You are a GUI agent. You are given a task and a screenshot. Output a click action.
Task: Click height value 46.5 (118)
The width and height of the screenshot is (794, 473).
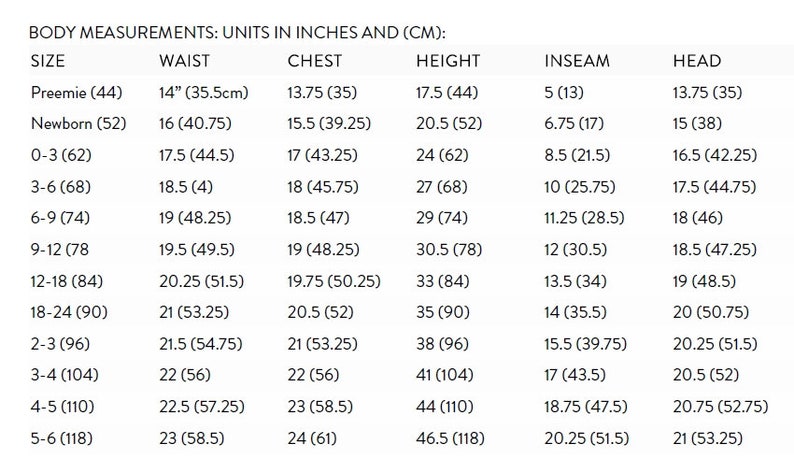[450, 438]
